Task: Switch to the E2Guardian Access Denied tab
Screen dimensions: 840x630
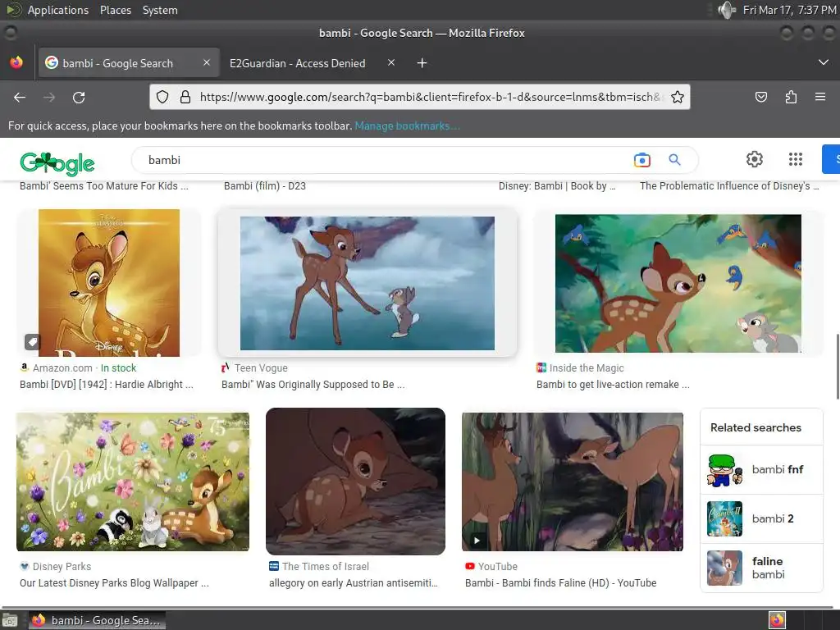Action: coord(297,63)
